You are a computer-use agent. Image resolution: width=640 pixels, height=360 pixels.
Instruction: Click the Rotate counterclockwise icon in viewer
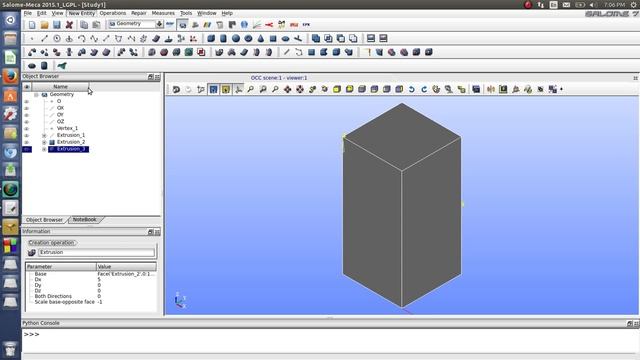point(411,89)
